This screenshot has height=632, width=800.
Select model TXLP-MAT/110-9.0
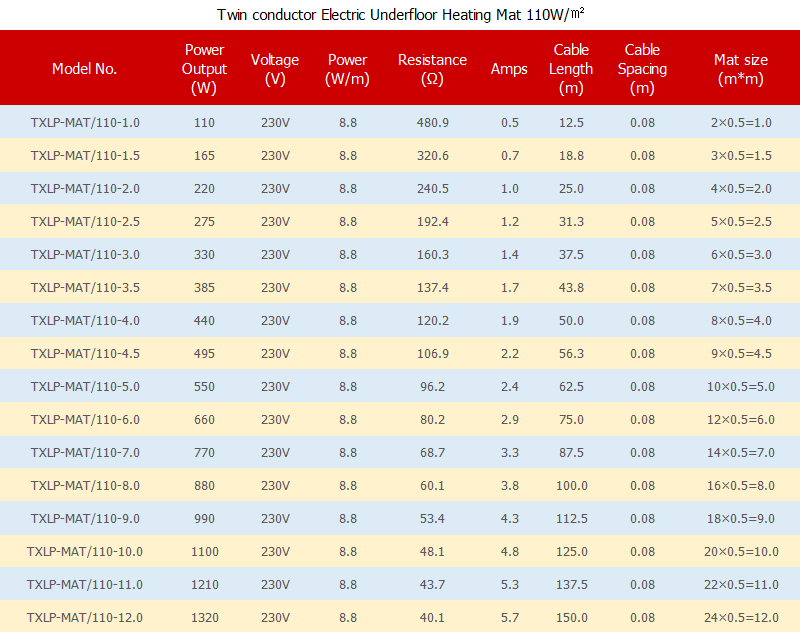[85, 518]
